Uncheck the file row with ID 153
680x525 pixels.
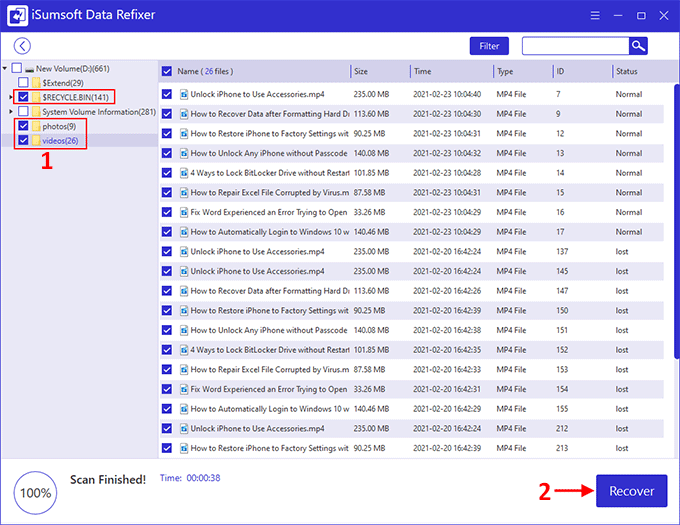pyautogui.click(x=167, y=369)
